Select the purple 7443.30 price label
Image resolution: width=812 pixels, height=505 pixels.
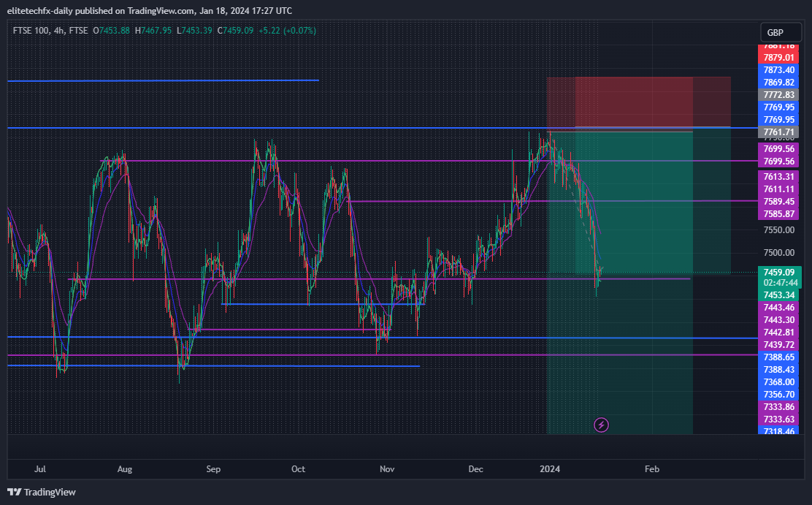[778, 320]
